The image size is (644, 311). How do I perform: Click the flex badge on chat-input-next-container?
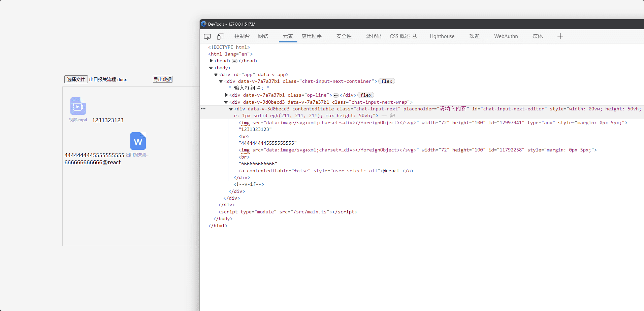(x=387, y=81)
